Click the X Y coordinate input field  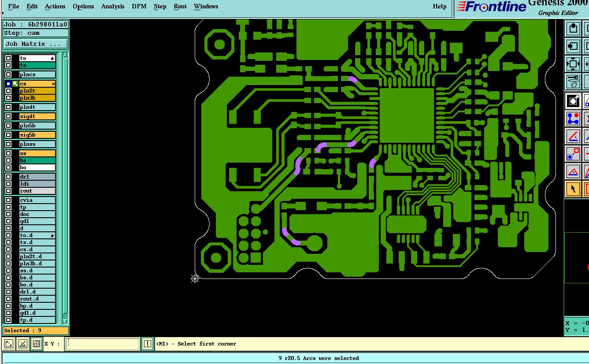[x=102, y=344]
